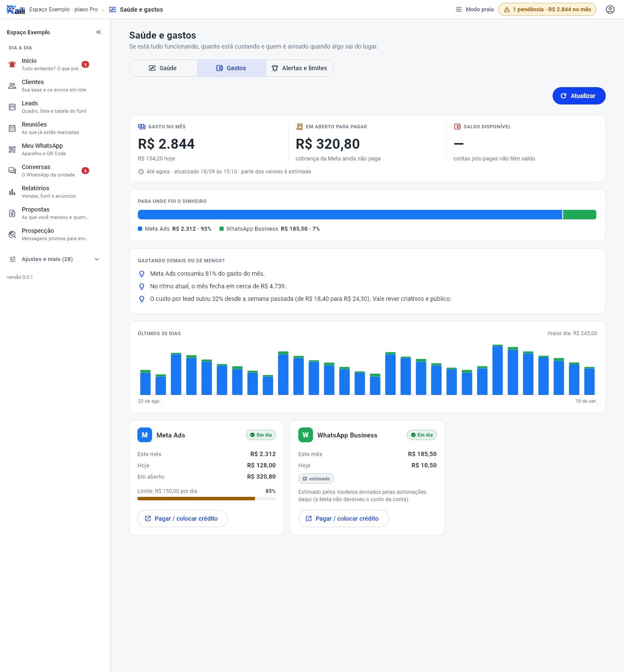Click the Raili logo in the header
Viewport: 624px width, 672px height.
point(16,10)
